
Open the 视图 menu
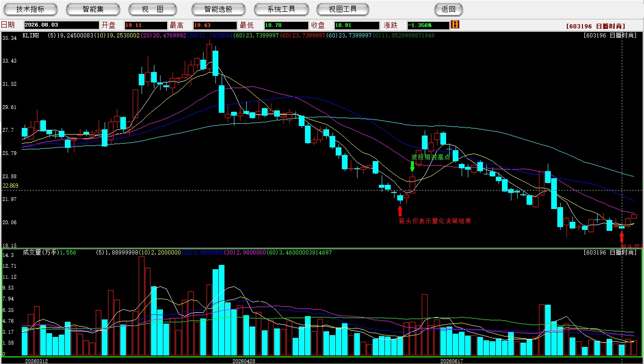(x=152, y=9)
